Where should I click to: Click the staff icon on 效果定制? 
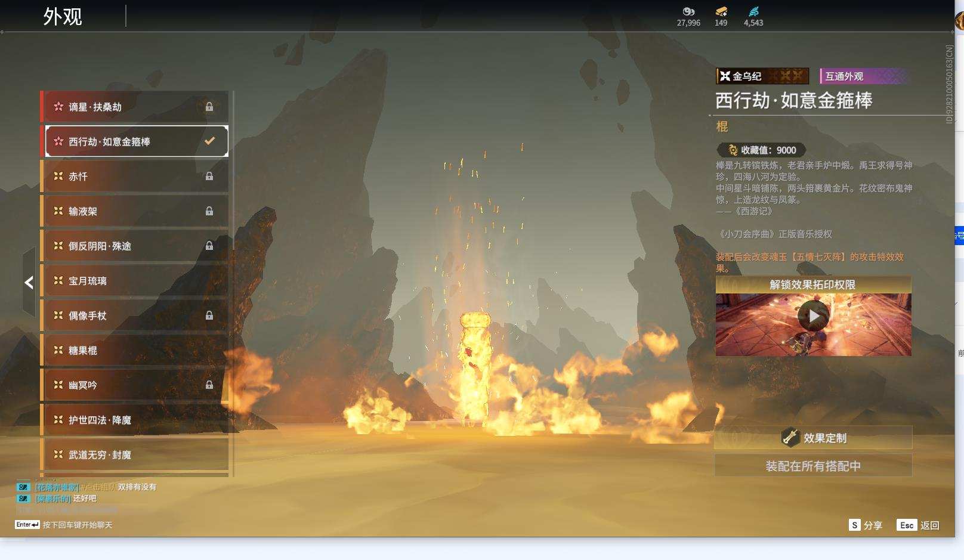pyautogui.click(x=790, y=438)
